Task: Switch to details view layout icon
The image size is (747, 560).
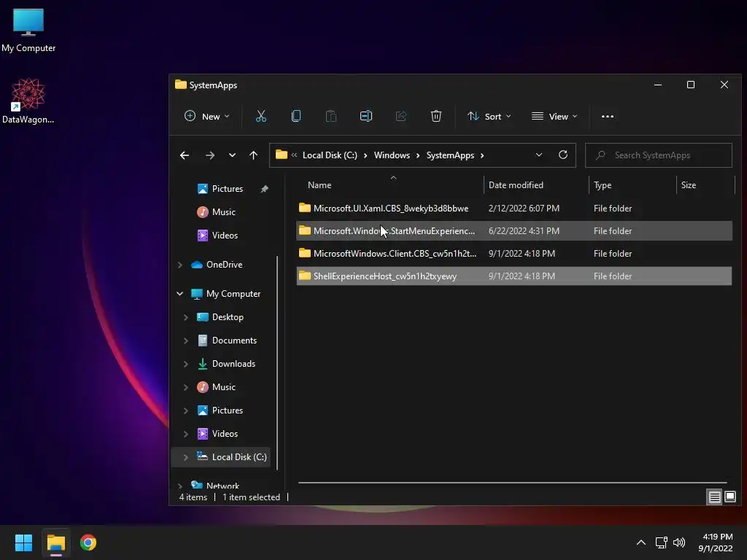Action: 715,497
